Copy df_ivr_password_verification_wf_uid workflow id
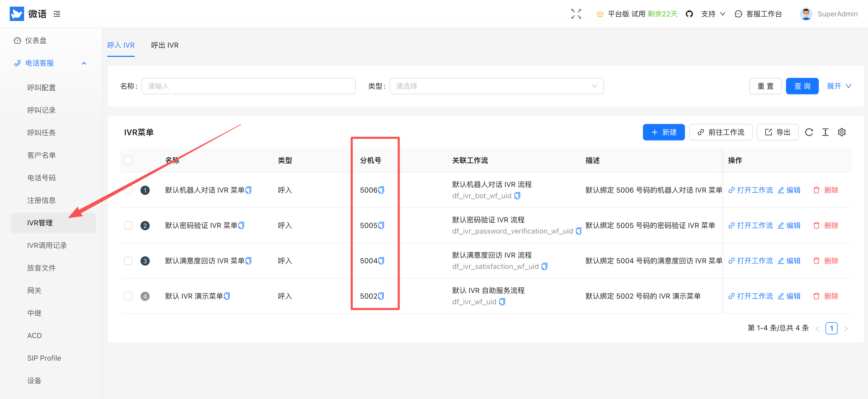 click(x=579, y=231)
